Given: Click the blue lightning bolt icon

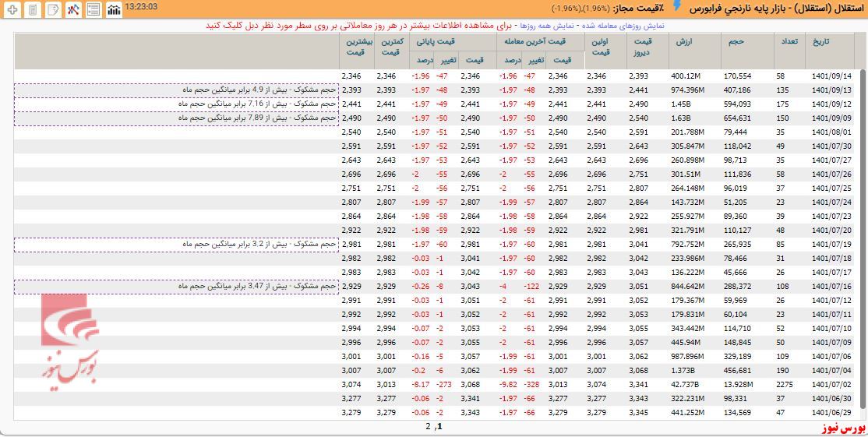Looking at the screenshot, I should click(677, 7).
